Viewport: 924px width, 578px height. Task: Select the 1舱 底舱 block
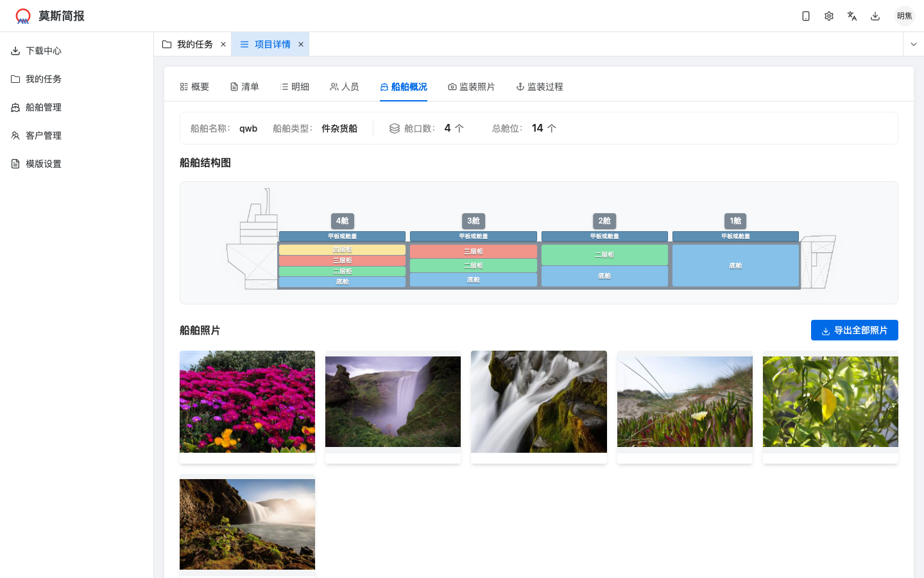tap(735, 265)
